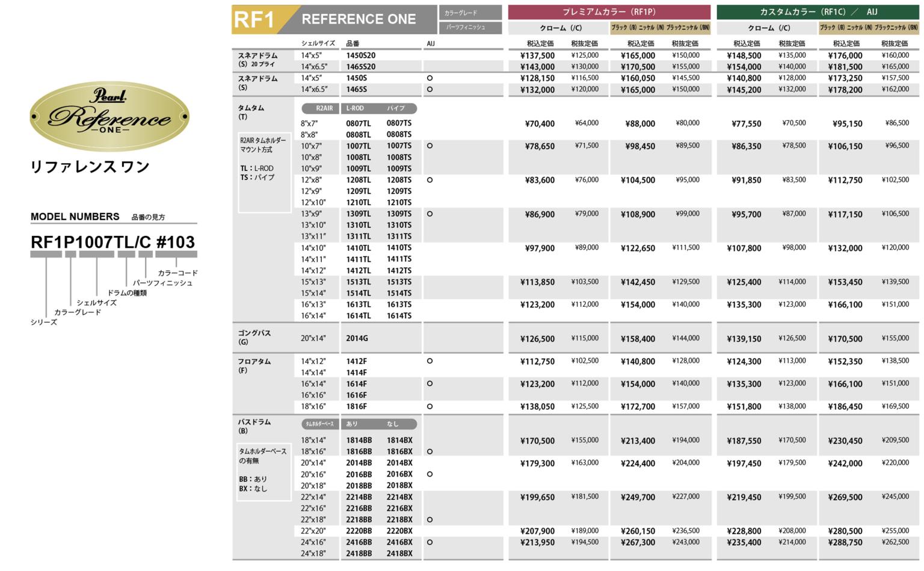924x571 pixels.
Task: Click tom model number 1007TL
Action: pyautogui.click(x=359, y=146)
